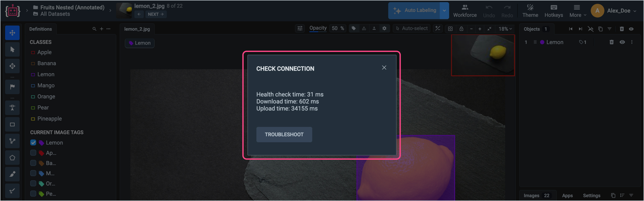Screen dimensions: 644x201
Task: Switch to the Apps tab
Action: click(x=567, y=196)
